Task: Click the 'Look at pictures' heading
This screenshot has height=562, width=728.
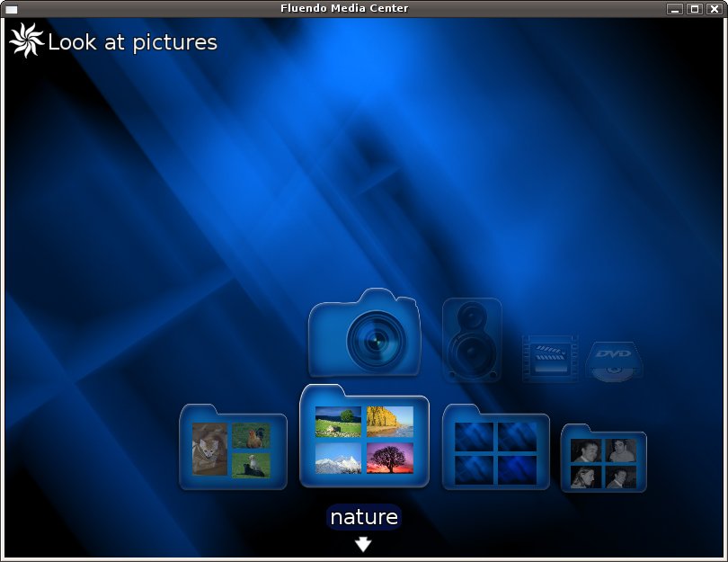Action: 133,43
